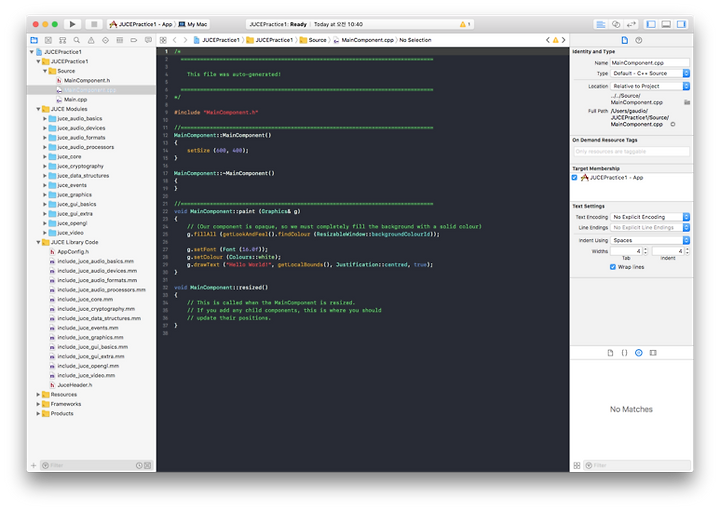Viewport: 720px width, 510px height.
Task: Select the Project navigator tab
Action: coord(34,40)
